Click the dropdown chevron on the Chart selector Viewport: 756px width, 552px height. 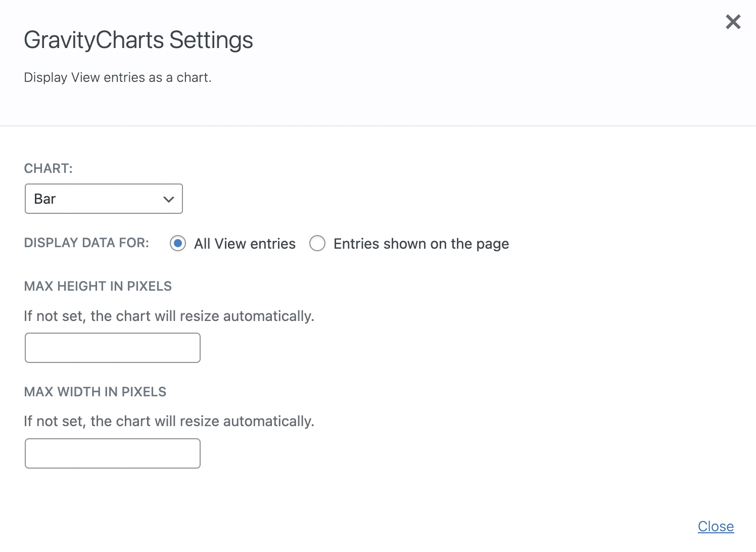coord(168,199)
